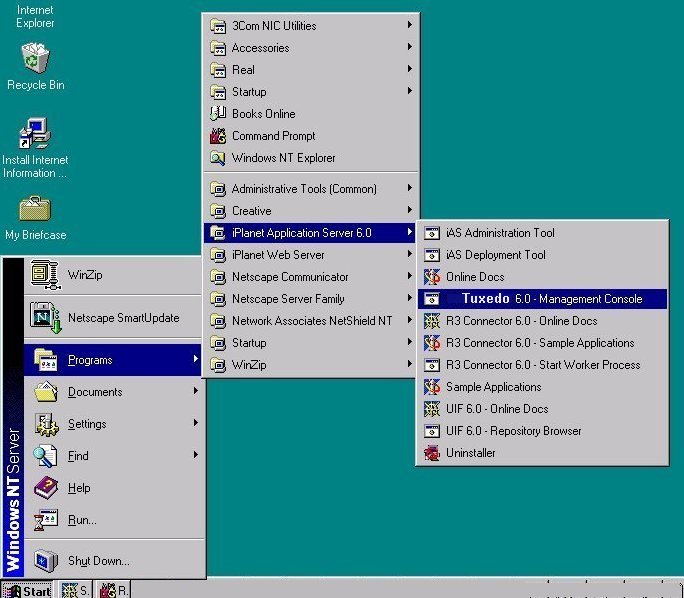
Task: Switch to the 'S.' taskbar button
Action: (x=75, y=590)
